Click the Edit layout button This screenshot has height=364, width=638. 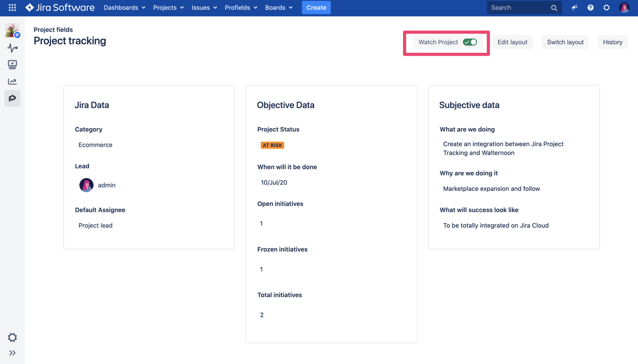(512, 42)
